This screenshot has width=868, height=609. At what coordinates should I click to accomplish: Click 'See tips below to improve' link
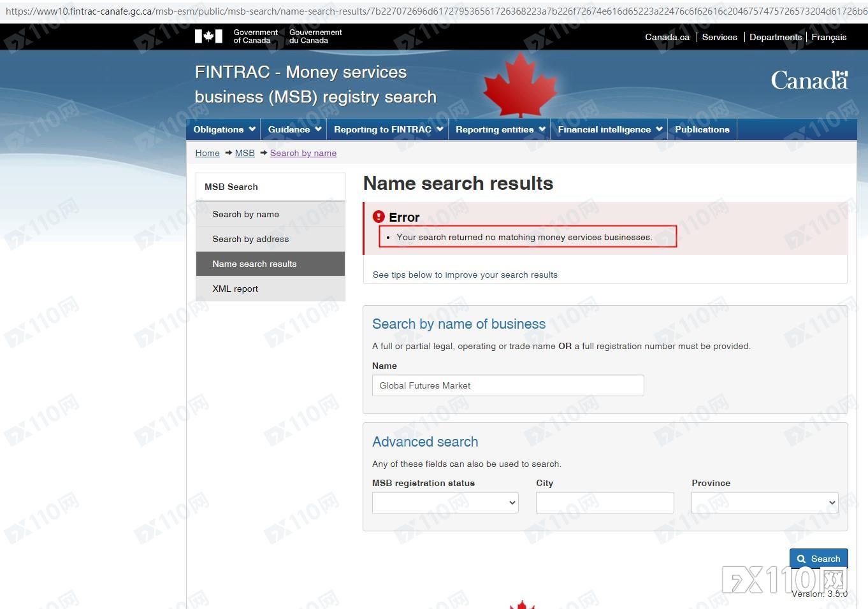[x=465, y=275]
